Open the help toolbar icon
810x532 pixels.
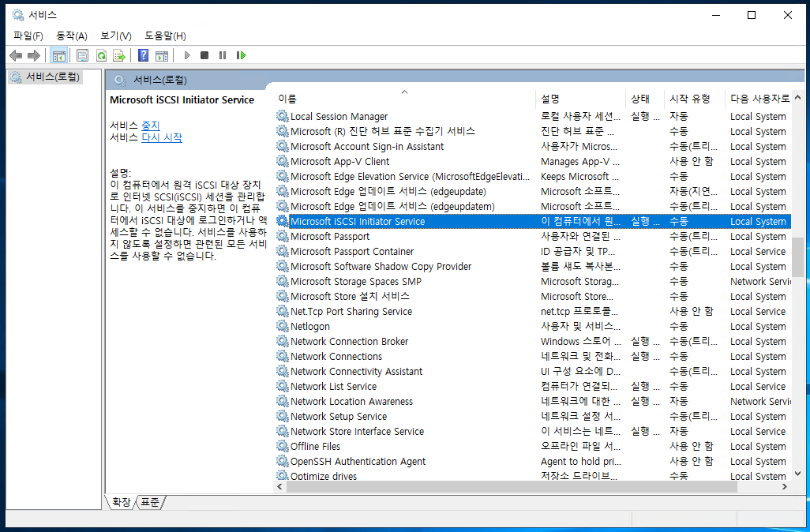(x=143, y=55)
